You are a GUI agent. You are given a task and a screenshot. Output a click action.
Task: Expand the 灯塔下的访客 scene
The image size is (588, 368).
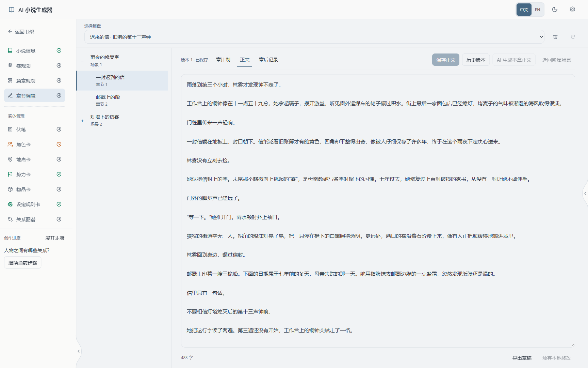tap(82, 121)
